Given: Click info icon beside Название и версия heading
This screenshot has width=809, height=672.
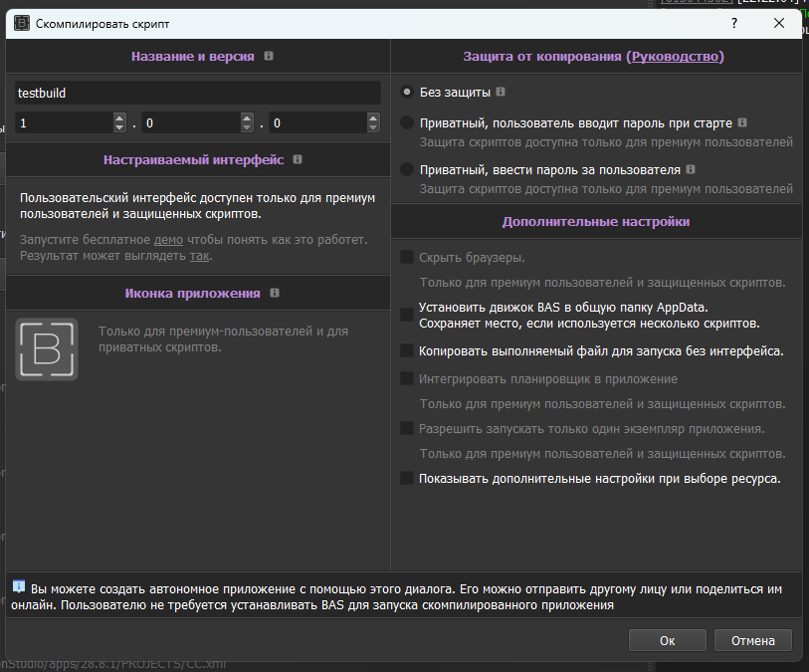Looking at the screenshot, I should pyautogui.click(x=269, y=57).
